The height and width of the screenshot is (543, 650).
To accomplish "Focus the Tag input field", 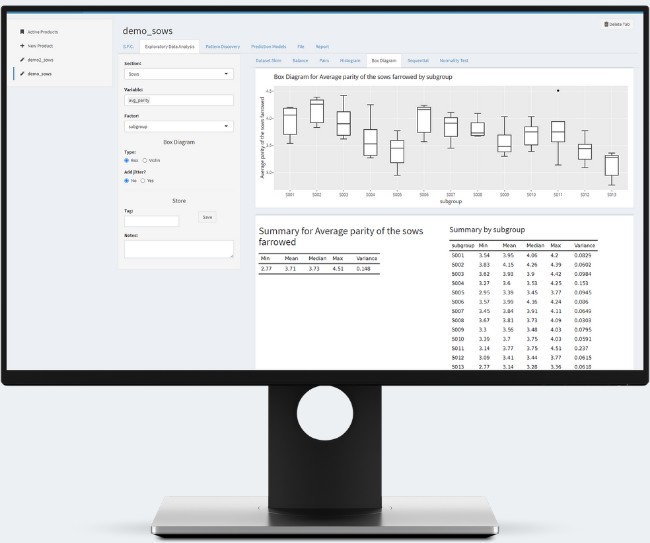I will (x=151, y=221).
